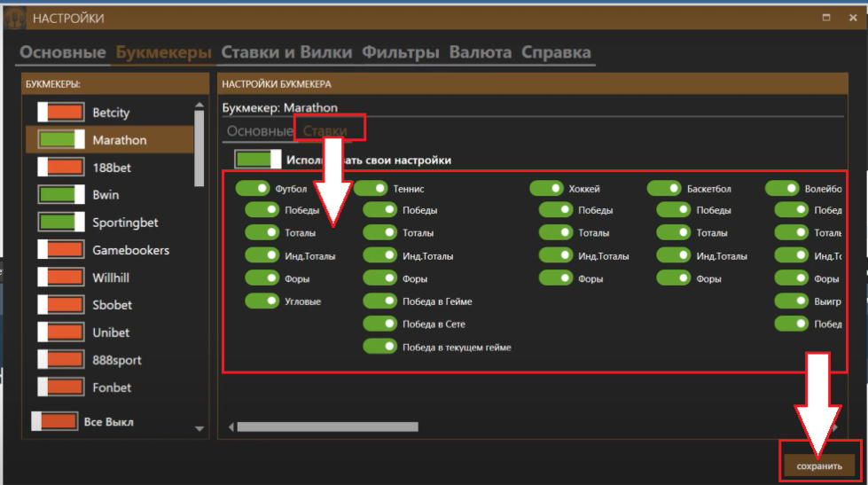The image size is (868, 485).
Task: Toggle the Fonbet bookmaker switch
Action: click(61, 387)
